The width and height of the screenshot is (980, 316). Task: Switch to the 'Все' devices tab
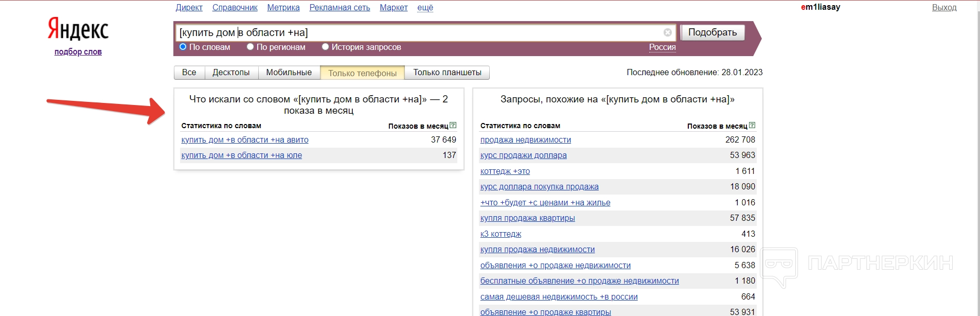coord(189,73)
